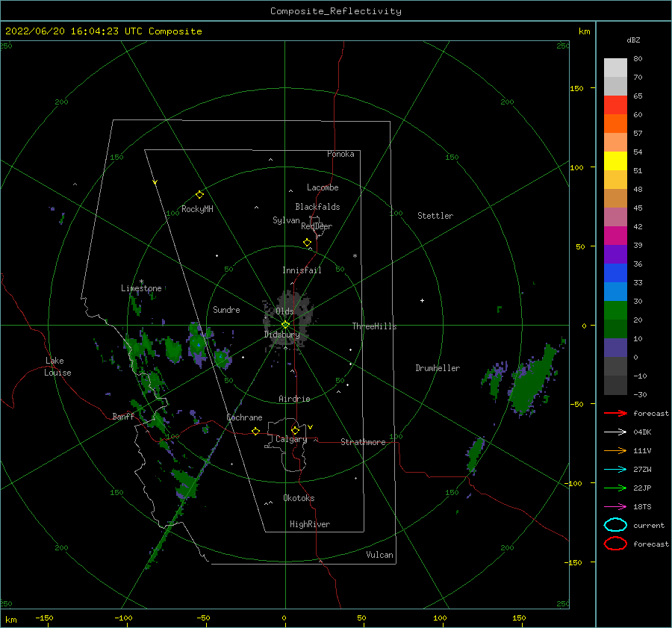Viewport: 672px width, 628px height.
Task: Click the Blackfalds town label
Action: tap(317, 207)
